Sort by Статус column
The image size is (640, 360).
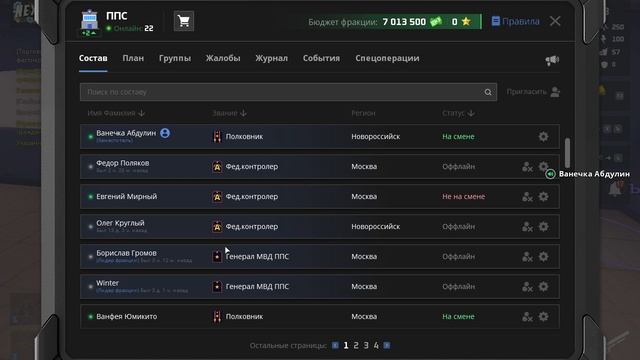(458, 113)
